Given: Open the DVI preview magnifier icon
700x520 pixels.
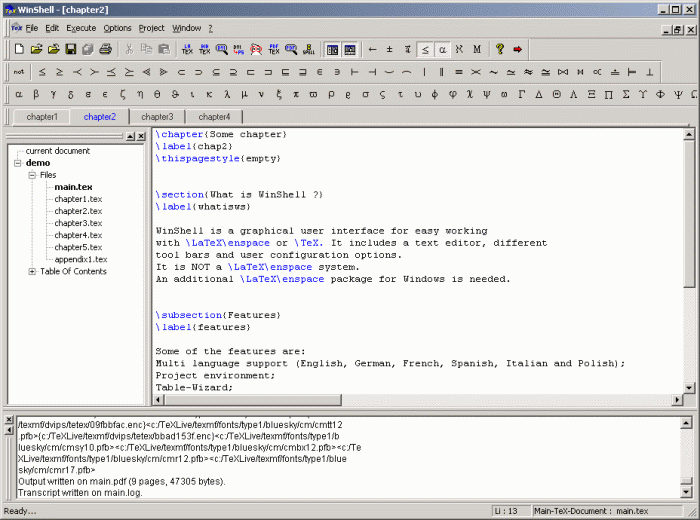Looking at the screenshot, I should tap(221, 49).
